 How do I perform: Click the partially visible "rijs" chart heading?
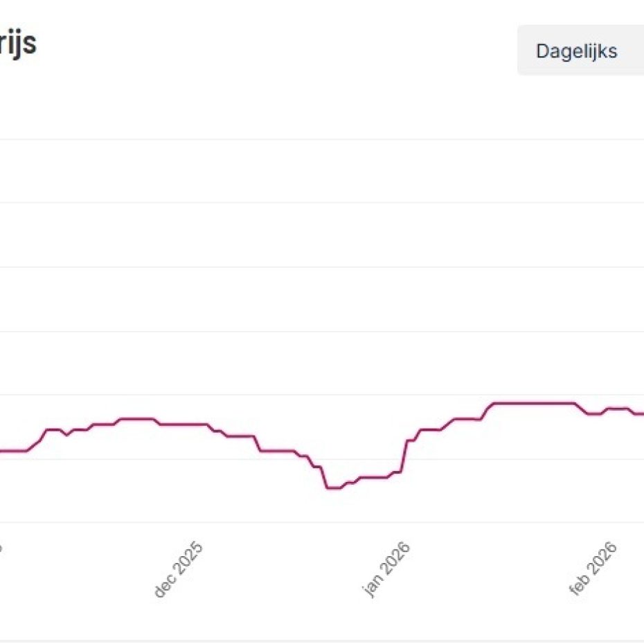coord(19,44)
